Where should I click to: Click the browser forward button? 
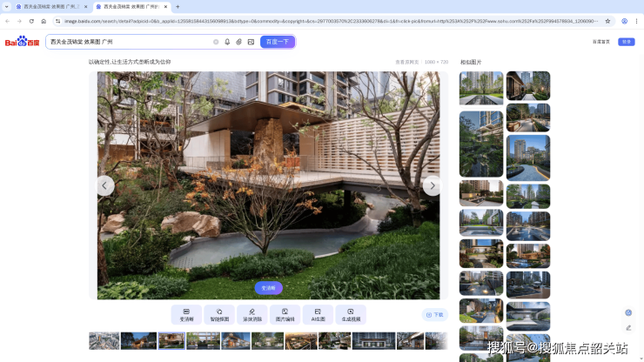coord(19,21)
